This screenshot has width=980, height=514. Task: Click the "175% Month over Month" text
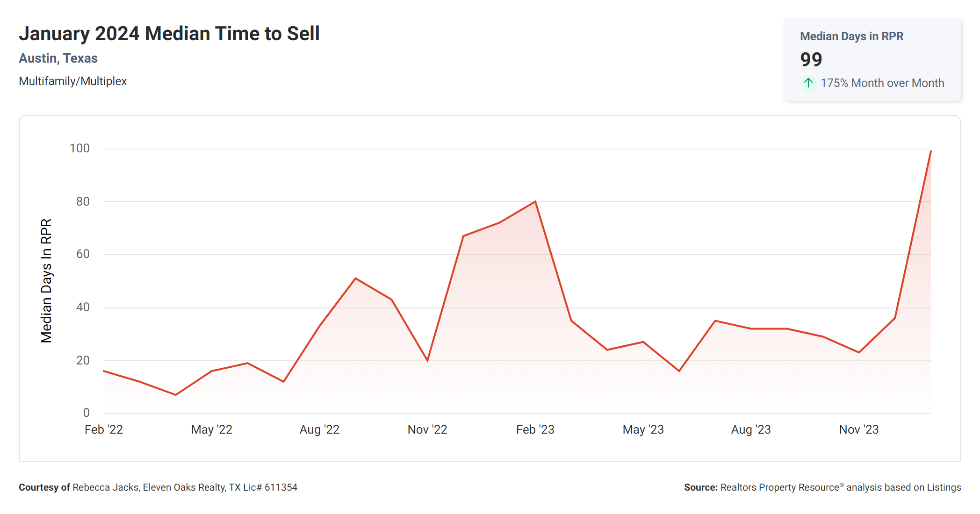882,83
